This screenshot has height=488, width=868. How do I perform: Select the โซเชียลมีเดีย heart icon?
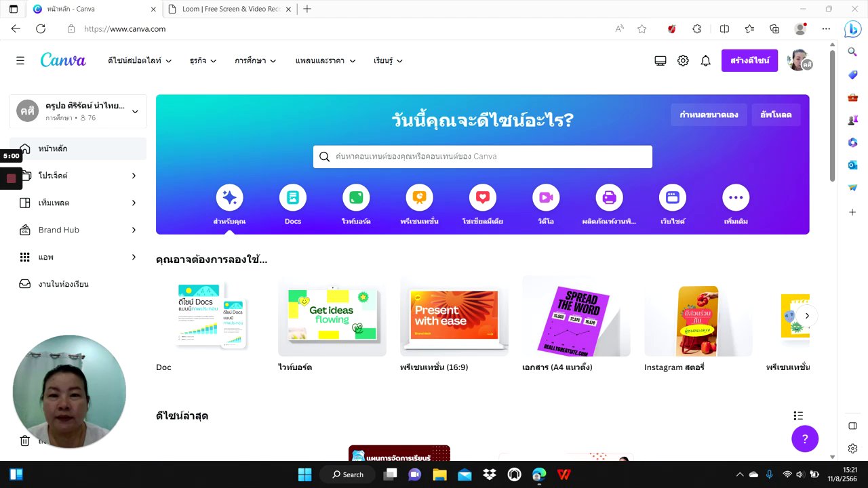pos(483,197)
